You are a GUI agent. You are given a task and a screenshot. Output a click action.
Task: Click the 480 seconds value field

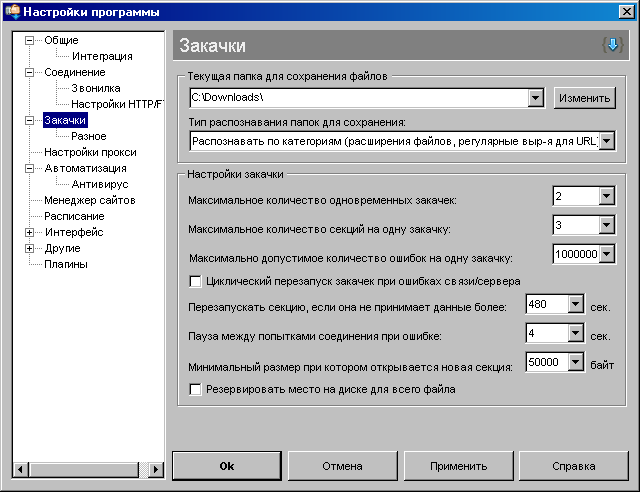point(547,304)
